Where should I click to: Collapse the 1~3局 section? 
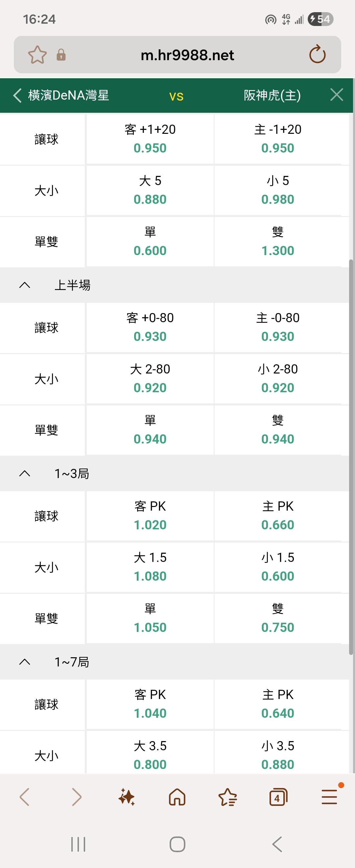pyautogui.click(x=25, y=474)
